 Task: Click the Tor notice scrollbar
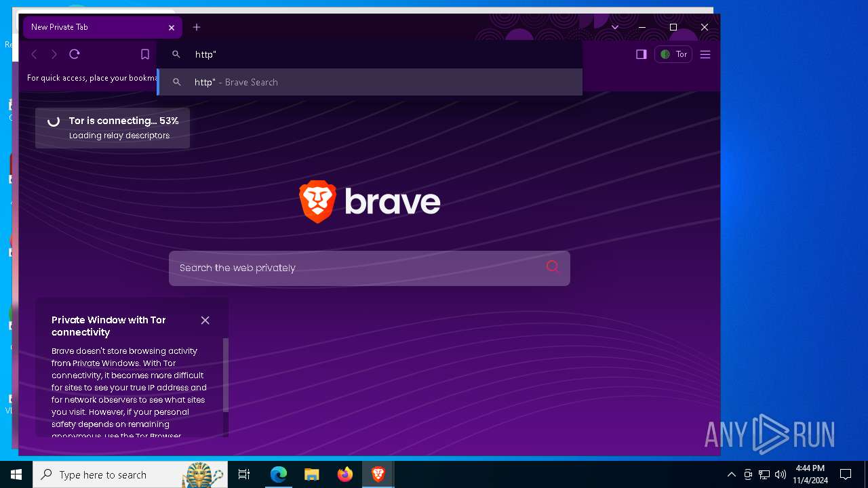tap(226, 375)
